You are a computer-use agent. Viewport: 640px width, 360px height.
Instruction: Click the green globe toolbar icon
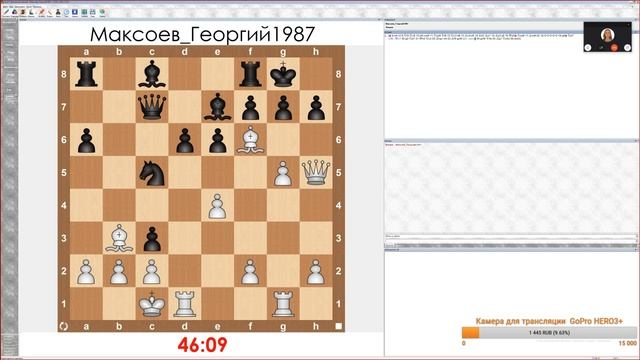(x=102, y=12)
